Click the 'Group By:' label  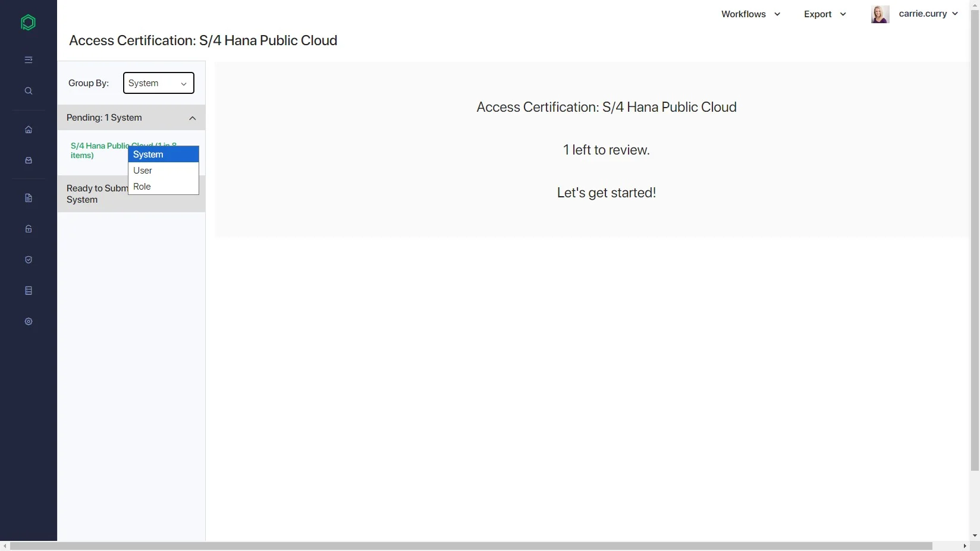coord(89,83)
